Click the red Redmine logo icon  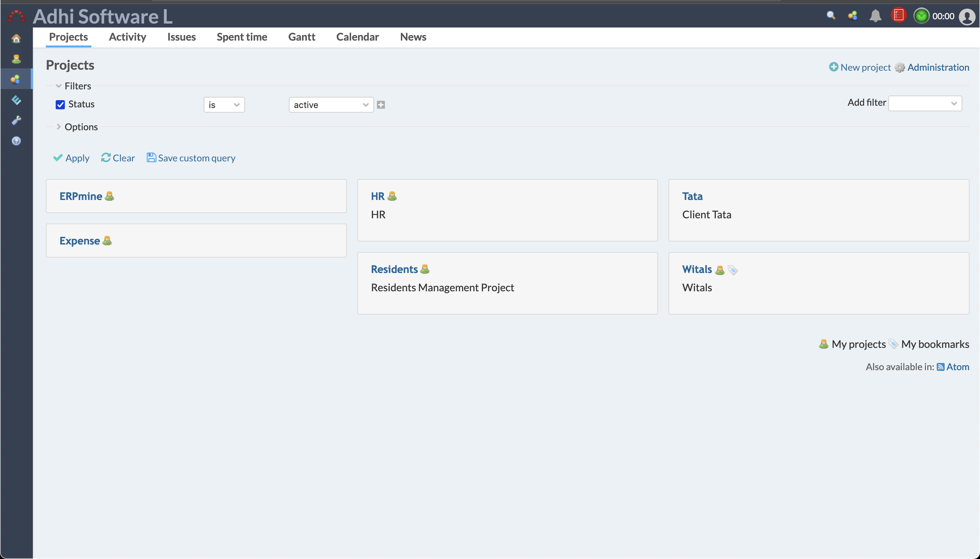click(16, 16)
